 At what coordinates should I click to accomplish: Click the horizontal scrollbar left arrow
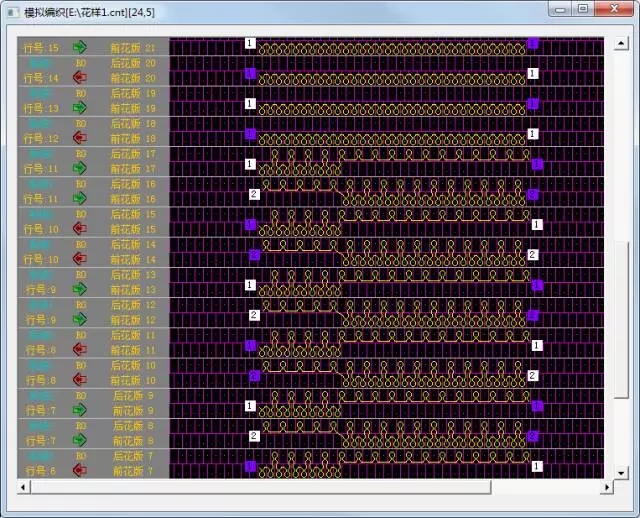[x=25, y=487]
